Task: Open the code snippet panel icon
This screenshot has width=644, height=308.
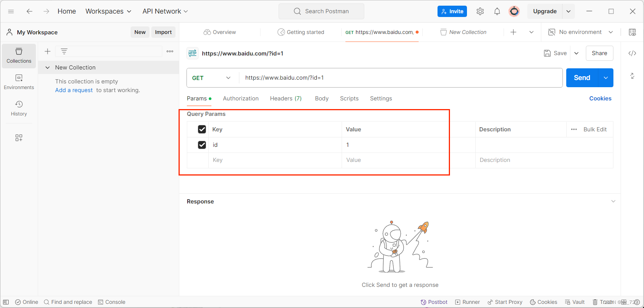Action: click(x=632, y=53)
